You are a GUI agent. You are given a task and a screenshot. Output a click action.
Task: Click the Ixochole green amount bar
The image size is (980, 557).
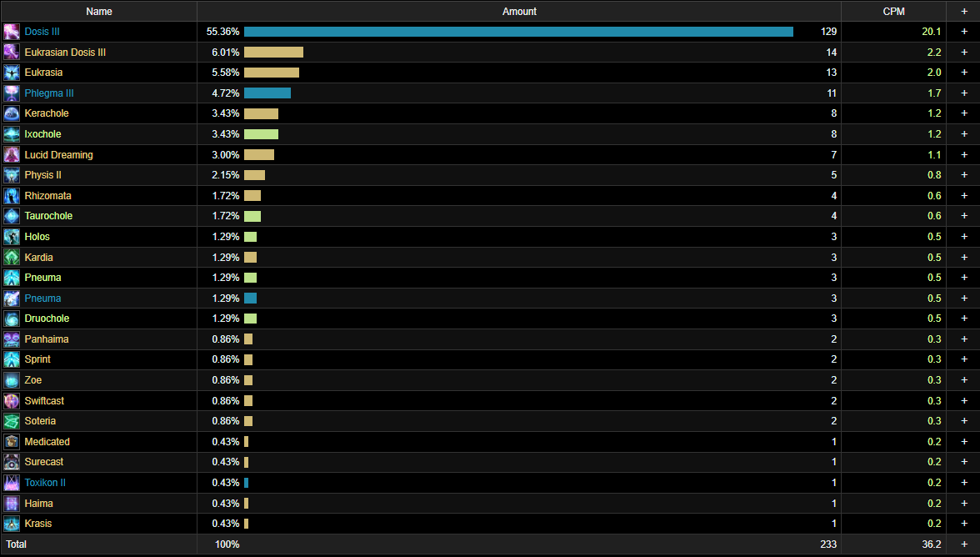click(262, 133)
